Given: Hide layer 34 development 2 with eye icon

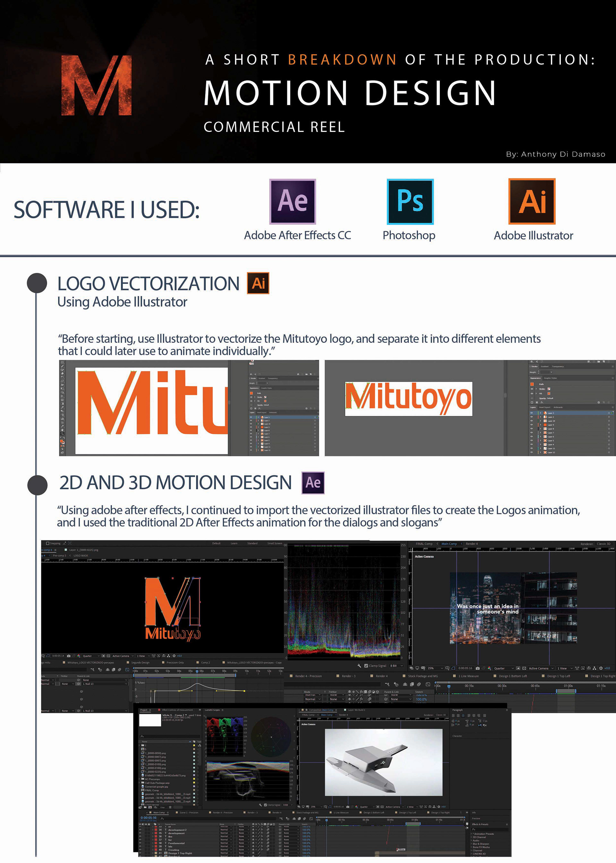Looking at the screenshot, I should coord(140,830).
